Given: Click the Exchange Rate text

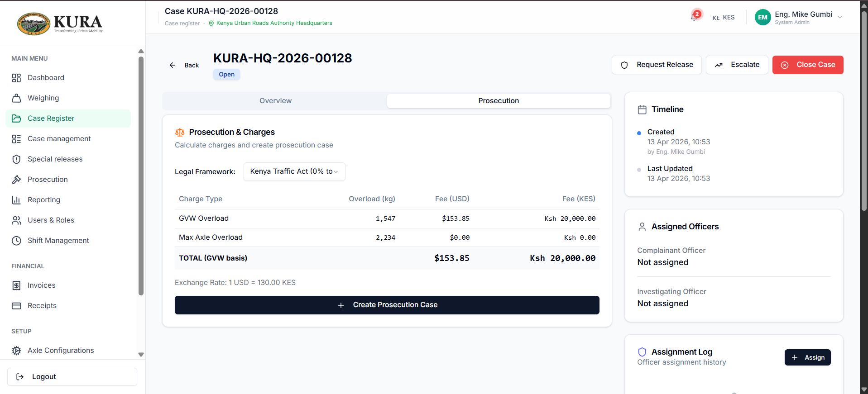Looking at the screenshot, I should click(x=235, y=283).
